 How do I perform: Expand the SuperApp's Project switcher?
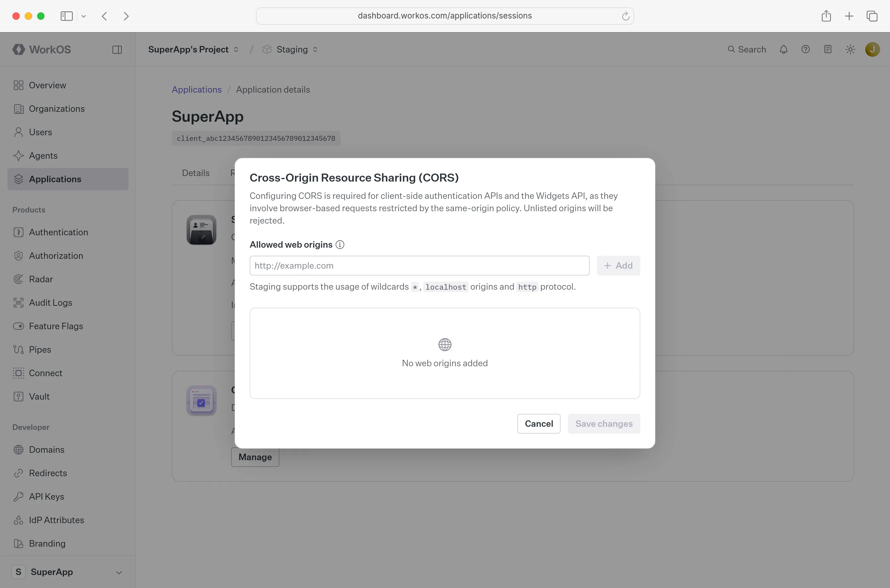click(193, 49)
